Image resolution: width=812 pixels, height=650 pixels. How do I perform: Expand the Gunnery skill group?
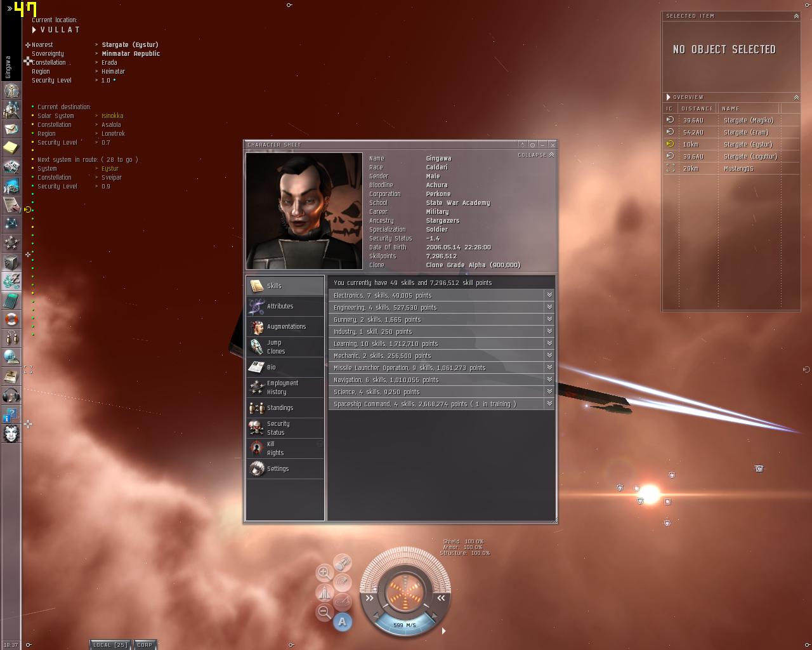click(x=549, y=319)
